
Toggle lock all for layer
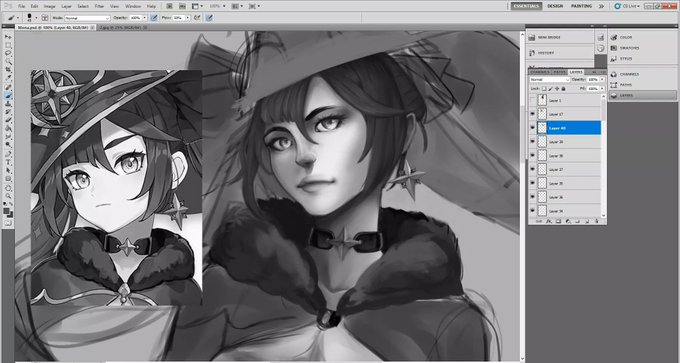click(563, 88)
